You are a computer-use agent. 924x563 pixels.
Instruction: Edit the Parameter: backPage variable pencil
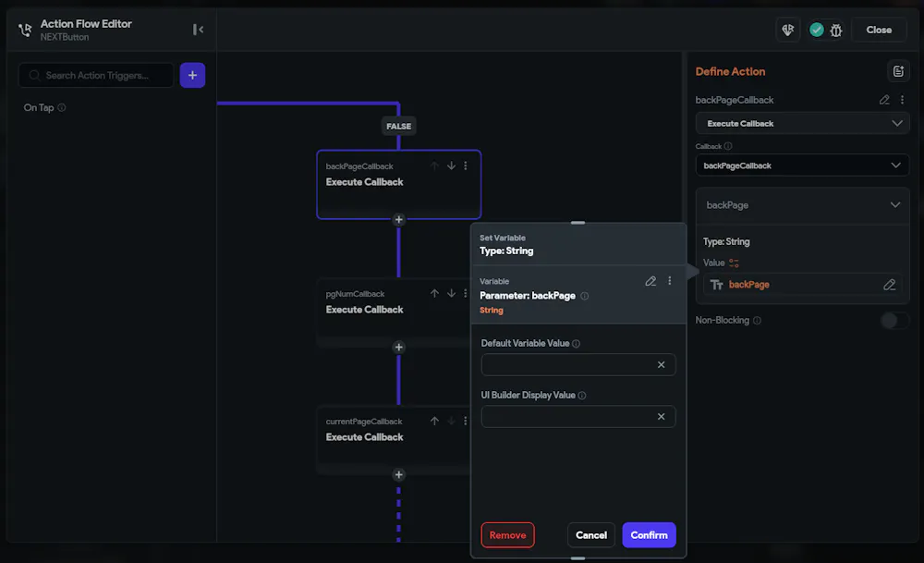[650, 281]
